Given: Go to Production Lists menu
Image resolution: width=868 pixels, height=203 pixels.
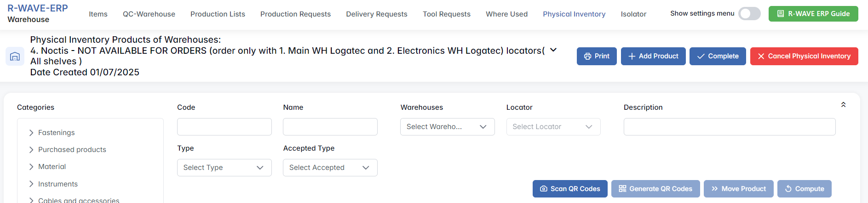Looking at the screenshot, I should pos(218,14).
